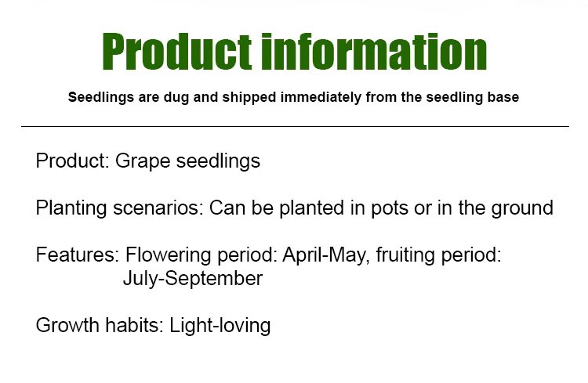Image resolution: width=588 pixels, height=383 pixels.
Task: Click the "Grape seedlings" text
Action: [187, 162]
